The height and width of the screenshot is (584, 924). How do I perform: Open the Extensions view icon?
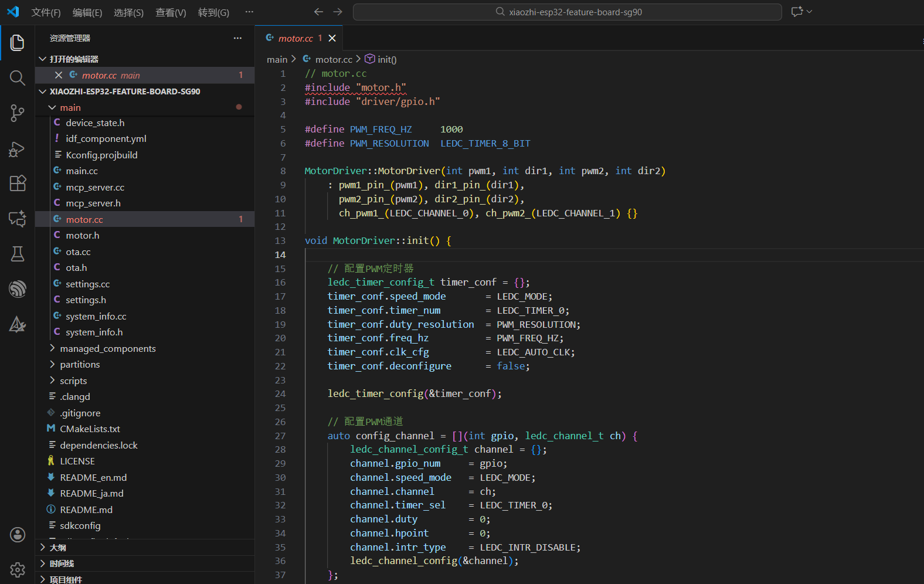tap(18, 184)
